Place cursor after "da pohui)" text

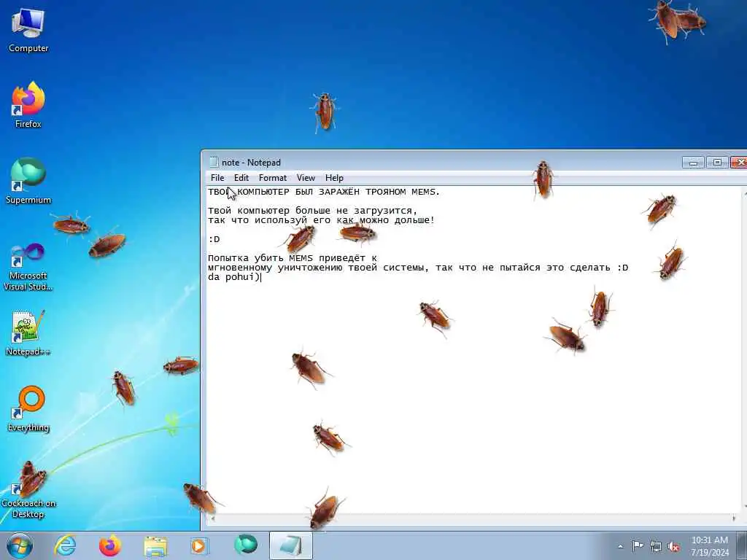[260, 277]
